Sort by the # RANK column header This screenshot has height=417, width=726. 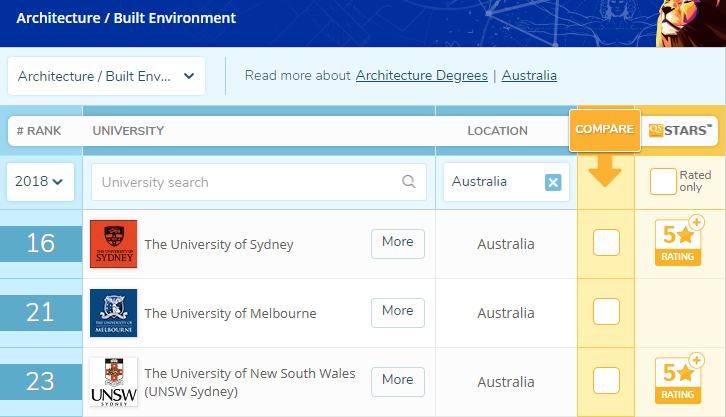pyautogui.click(x=38, y=131)
